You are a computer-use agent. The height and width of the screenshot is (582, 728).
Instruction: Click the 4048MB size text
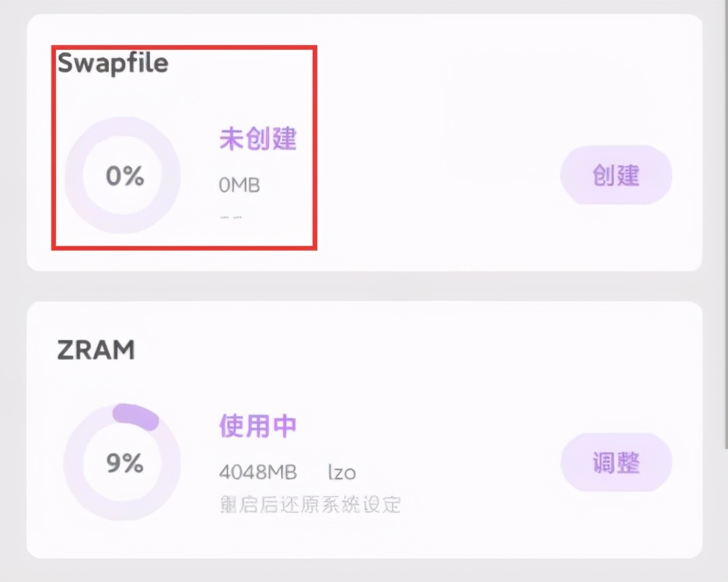(x=257, y=472)
